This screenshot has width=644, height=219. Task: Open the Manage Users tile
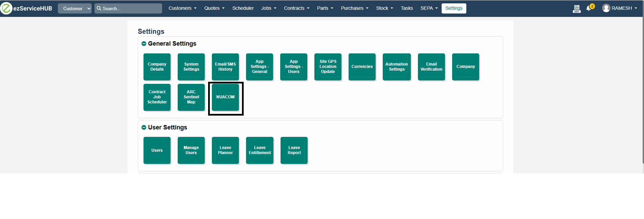pyautogui.click(x=191, y=150)
